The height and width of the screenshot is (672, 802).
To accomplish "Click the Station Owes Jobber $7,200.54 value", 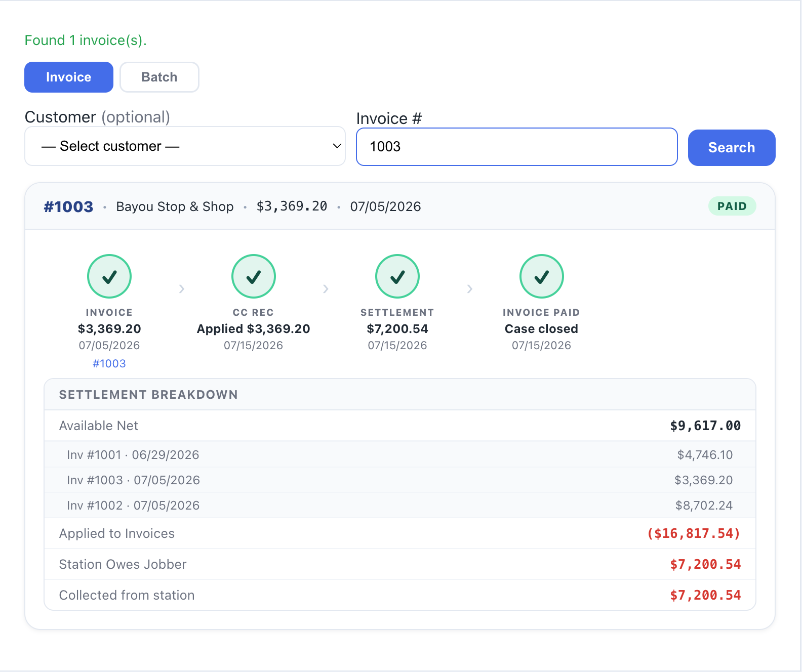I will (705, 565).
